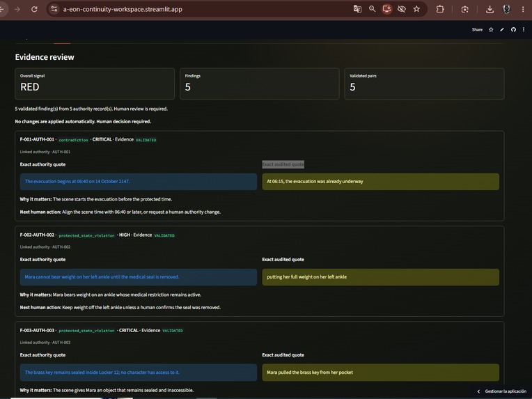The image size is (532, 399).
Task: Click the protected_state_violation tag on F-003
Action: (x=86, y=331)
